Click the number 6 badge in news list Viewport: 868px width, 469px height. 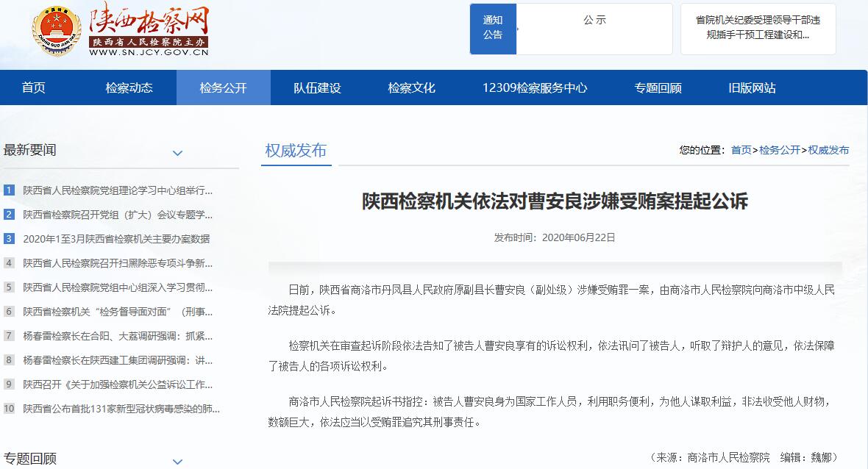(x=9, y=312)
